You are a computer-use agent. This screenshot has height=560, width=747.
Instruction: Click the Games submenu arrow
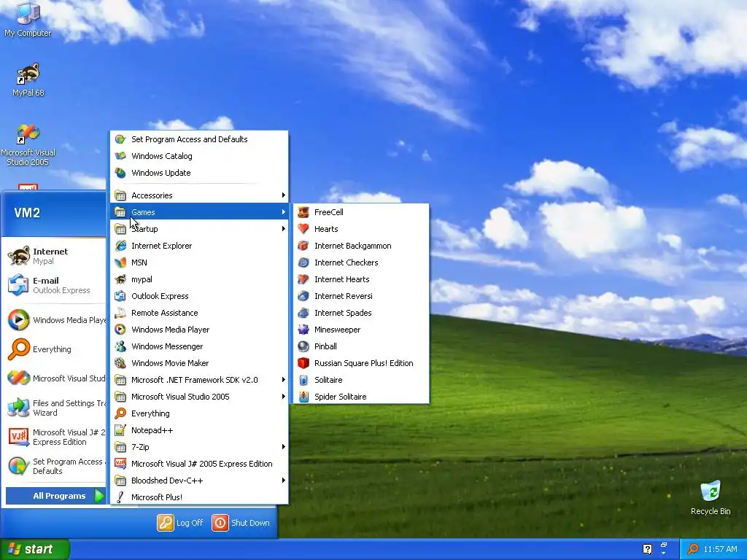click(284, 212)
